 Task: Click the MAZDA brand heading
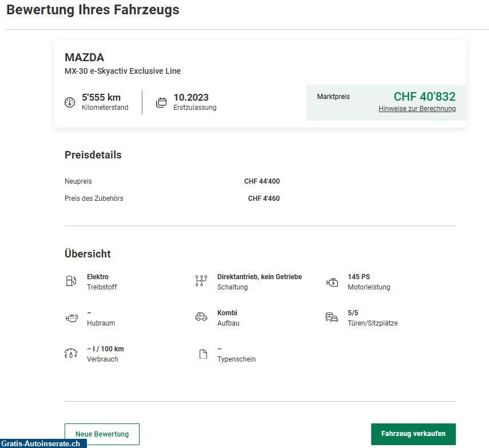[85, 57]
